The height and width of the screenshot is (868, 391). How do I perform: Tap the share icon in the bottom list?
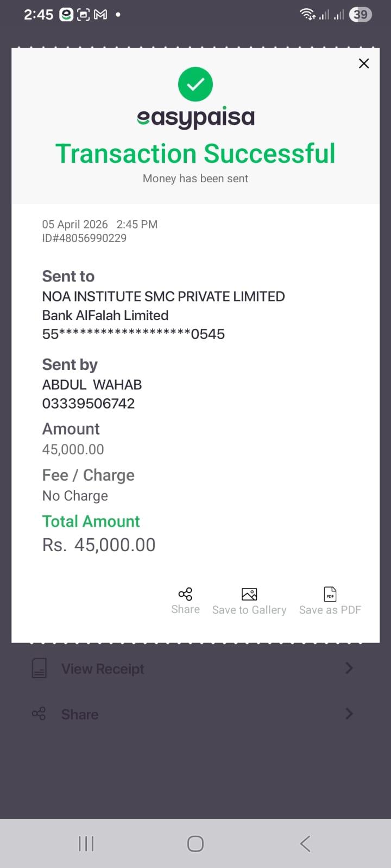39,714
